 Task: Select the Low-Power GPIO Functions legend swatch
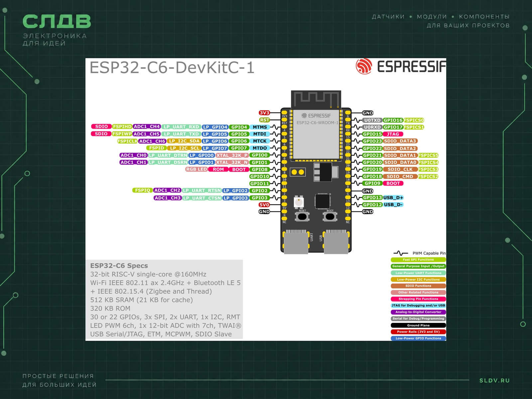418,338
